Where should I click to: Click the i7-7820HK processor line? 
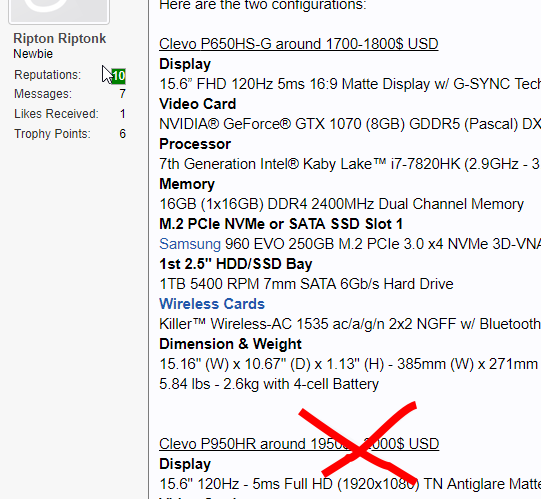[x=350, y=164]
